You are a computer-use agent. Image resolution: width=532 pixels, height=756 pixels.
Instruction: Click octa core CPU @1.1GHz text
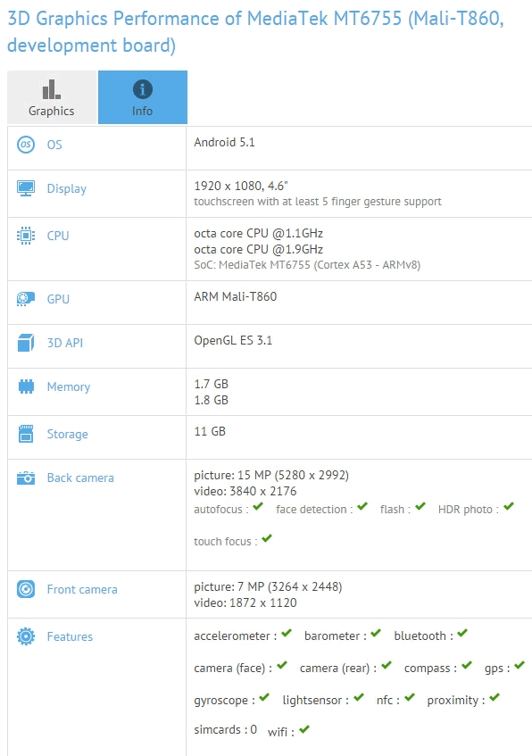coord(259,233)
